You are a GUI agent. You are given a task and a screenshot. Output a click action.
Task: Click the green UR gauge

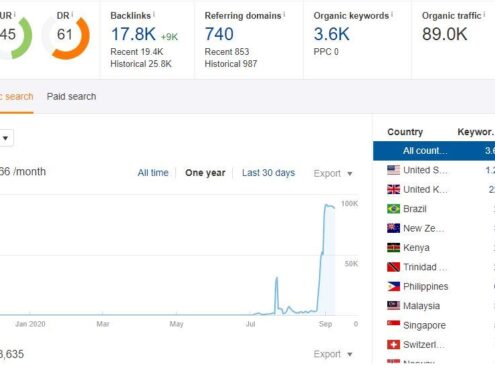(x=15, y=37)
